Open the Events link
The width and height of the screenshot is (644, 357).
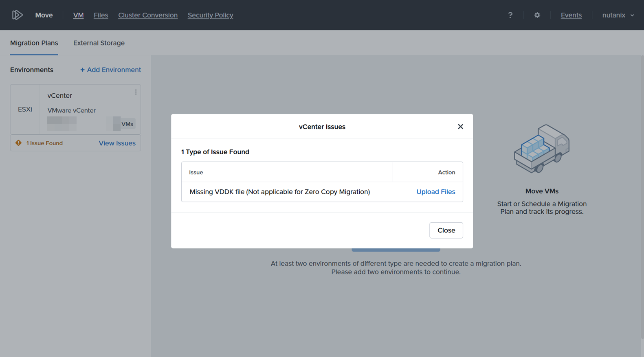(x=571, y=15)
